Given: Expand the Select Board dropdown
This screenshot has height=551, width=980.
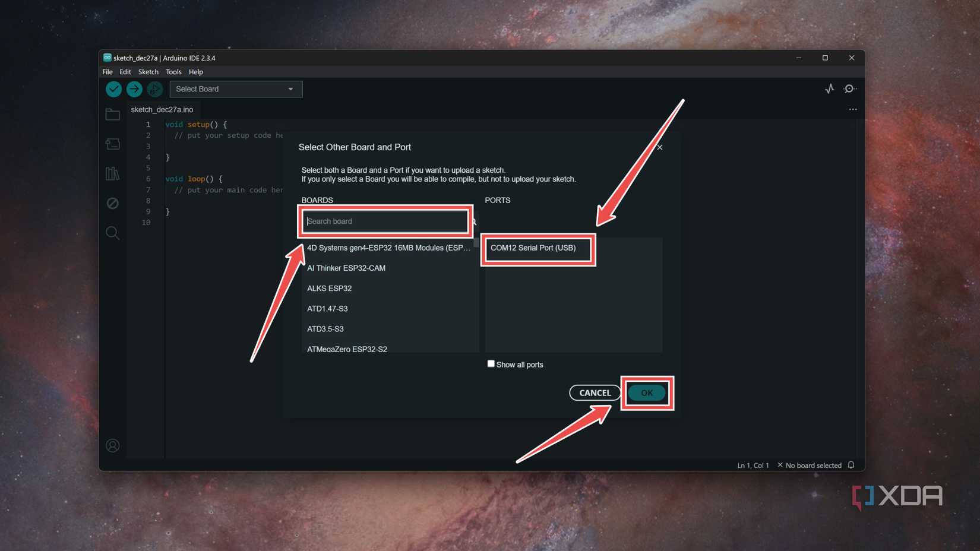Looking at the screenshot, I should (236, 89).
